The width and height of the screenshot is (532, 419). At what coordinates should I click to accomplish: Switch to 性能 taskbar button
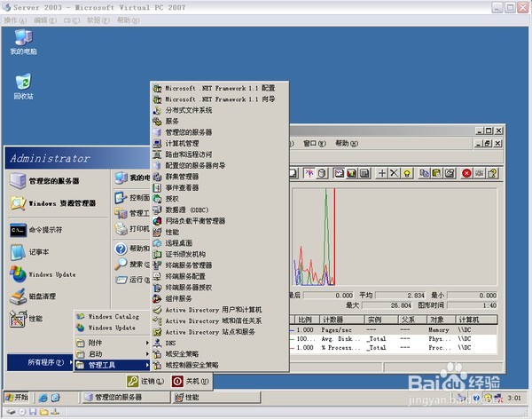[217, 398]
